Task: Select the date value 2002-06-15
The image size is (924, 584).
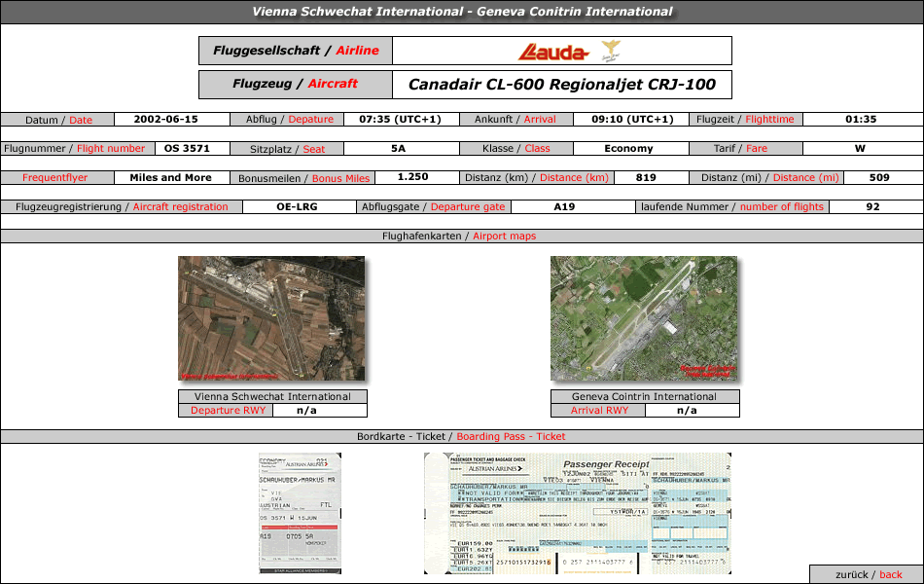Action: click(165, 119)
